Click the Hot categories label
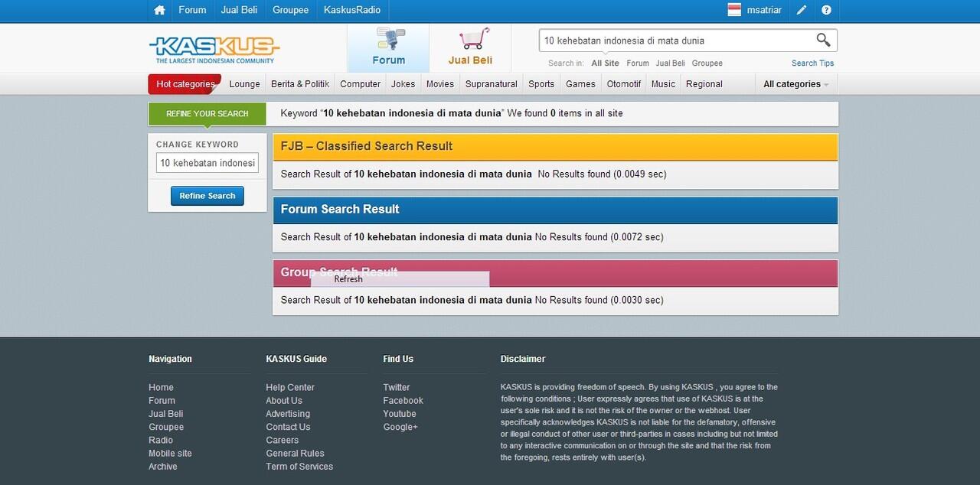The height and width of the screenshot is (485, 980). tap(185, 84)
